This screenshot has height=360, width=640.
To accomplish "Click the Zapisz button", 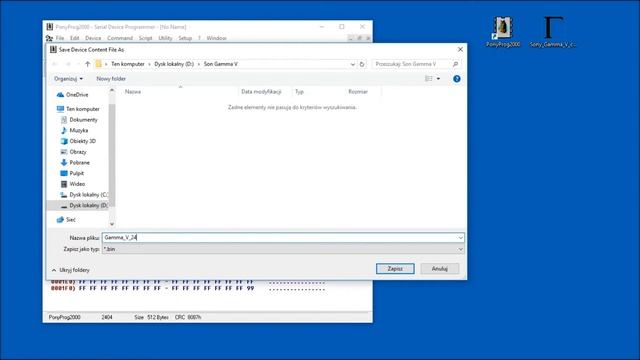I will 395,269.
